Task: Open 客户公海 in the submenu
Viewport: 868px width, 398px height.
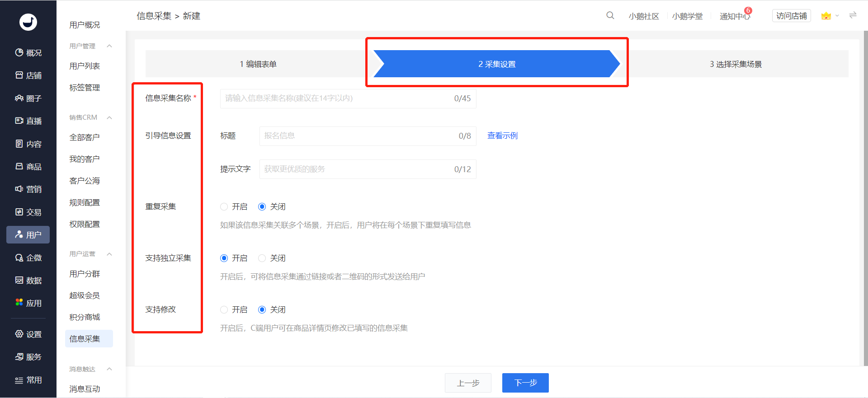Action: point(85,181)
